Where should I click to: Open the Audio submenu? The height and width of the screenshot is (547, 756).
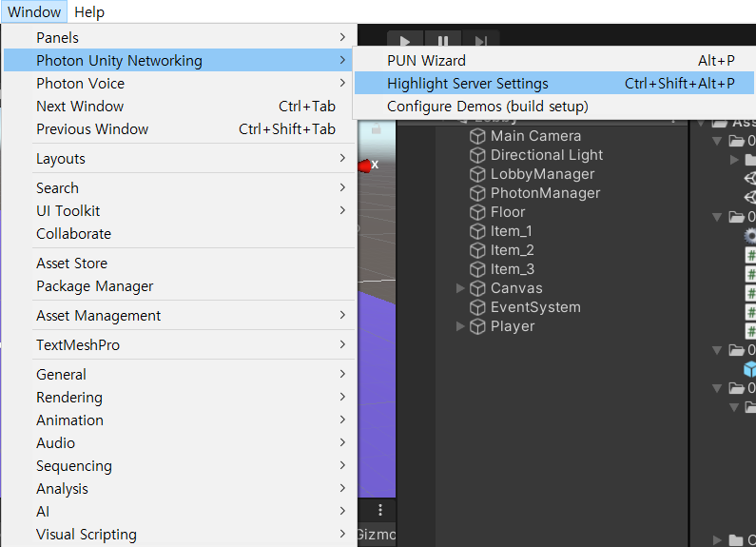(x=180, y=442)
